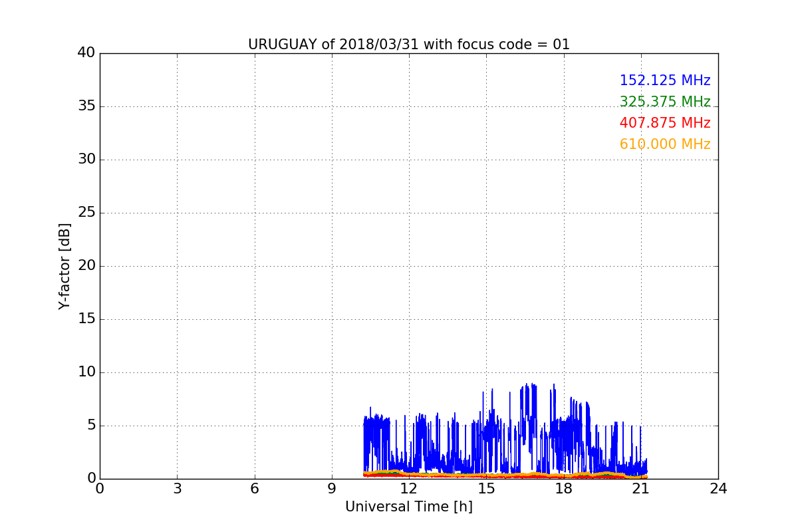Select the 610.000 MHz legend label

coord(665,144)
